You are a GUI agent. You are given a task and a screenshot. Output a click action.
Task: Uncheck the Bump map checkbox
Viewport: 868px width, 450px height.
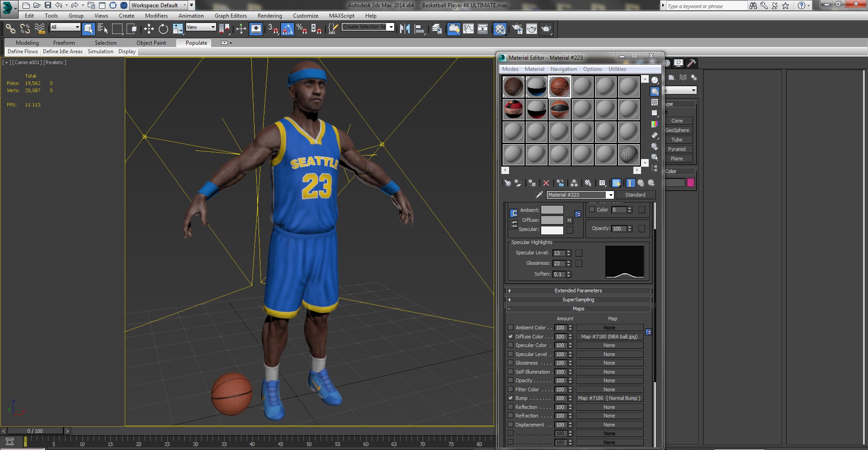pyautogui.click(x=510, y=398)
